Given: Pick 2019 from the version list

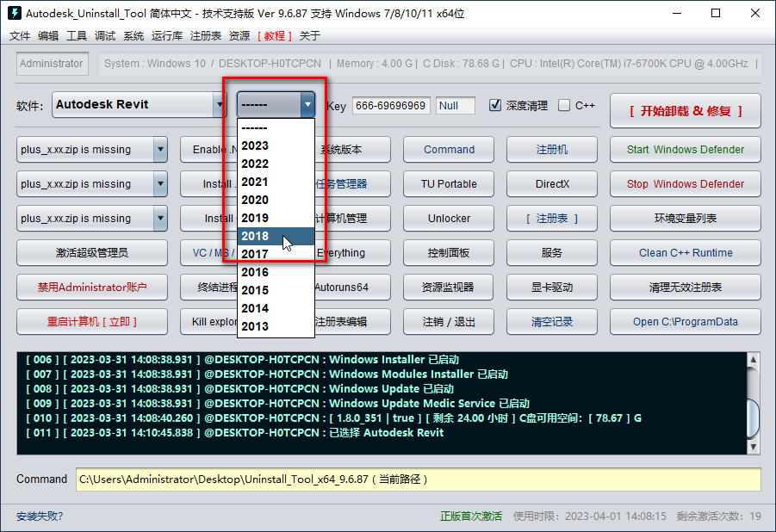Looking at the screenshot, I should pyautogui.click(x=276, y=218).
